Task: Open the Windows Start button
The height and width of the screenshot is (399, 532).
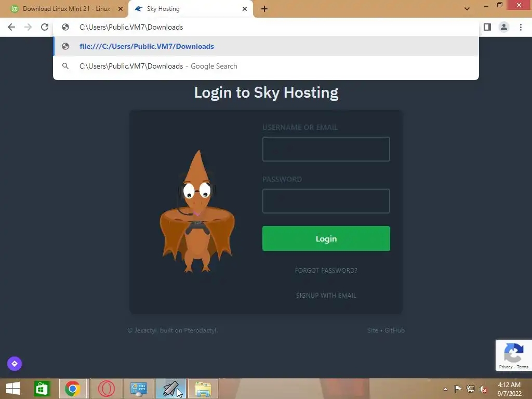Action: click(x=13, y=389)
